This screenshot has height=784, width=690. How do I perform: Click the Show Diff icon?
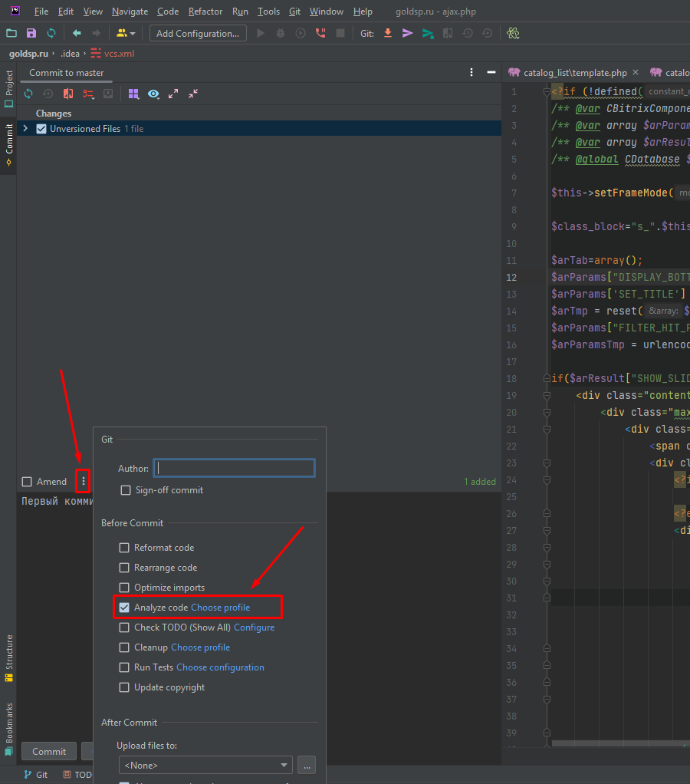point(68,94)
